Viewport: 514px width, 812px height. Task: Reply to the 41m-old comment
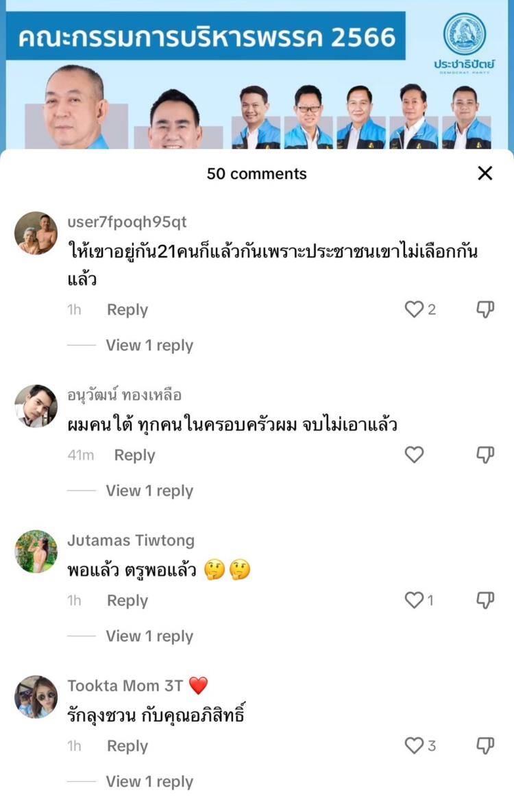[x=134, y=455]
